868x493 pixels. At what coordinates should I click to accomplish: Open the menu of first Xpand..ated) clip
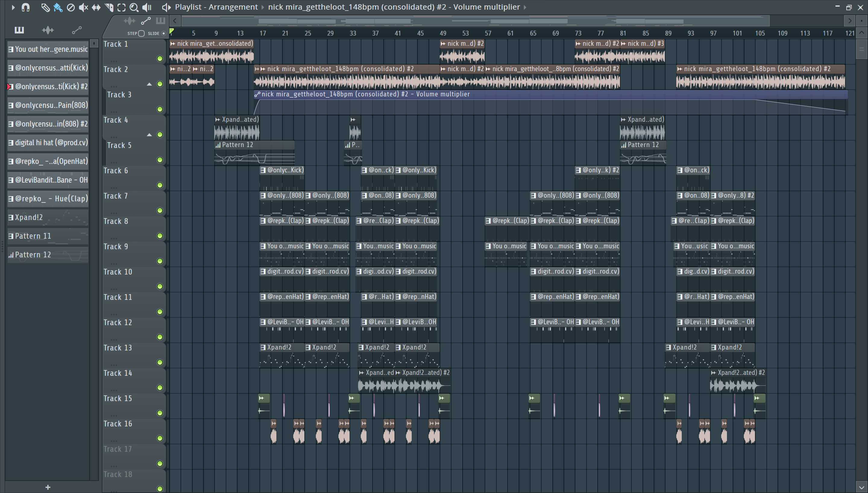[218, 120]
